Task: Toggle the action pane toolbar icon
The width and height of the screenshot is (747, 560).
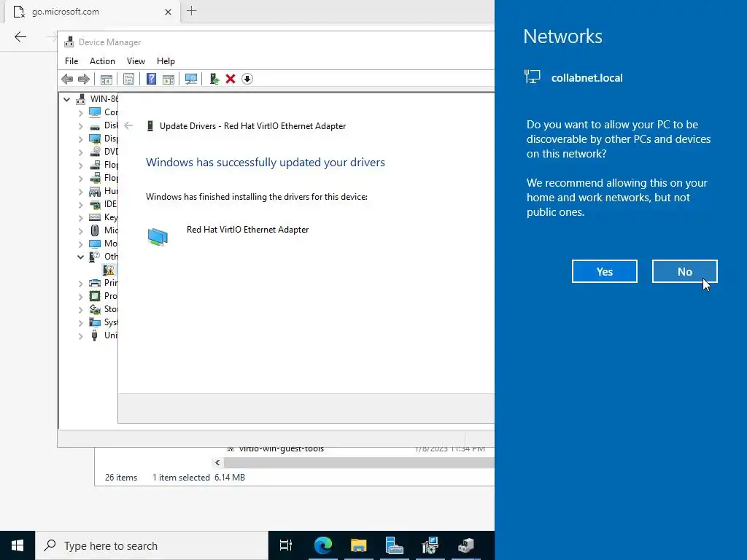Action: coord(169,79)
